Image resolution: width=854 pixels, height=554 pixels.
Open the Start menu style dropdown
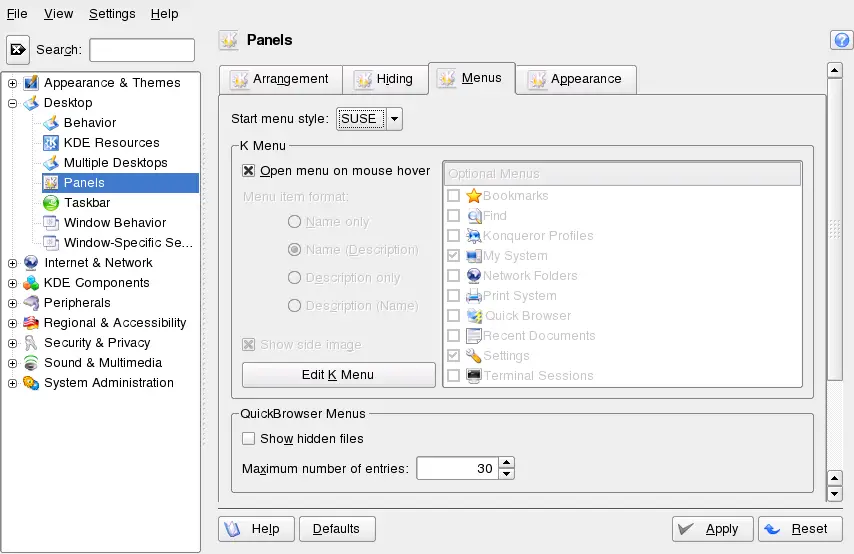[394, 119]
